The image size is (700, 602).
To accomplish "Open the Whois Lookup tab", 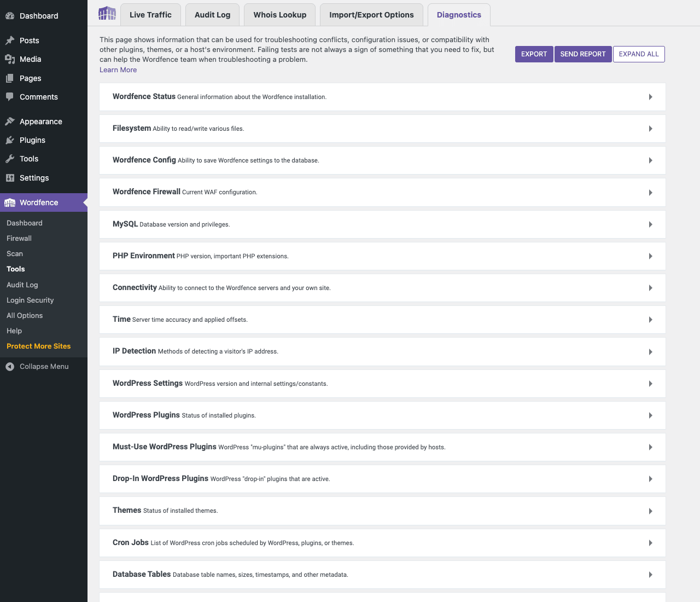I will click(x=279, y=15).
